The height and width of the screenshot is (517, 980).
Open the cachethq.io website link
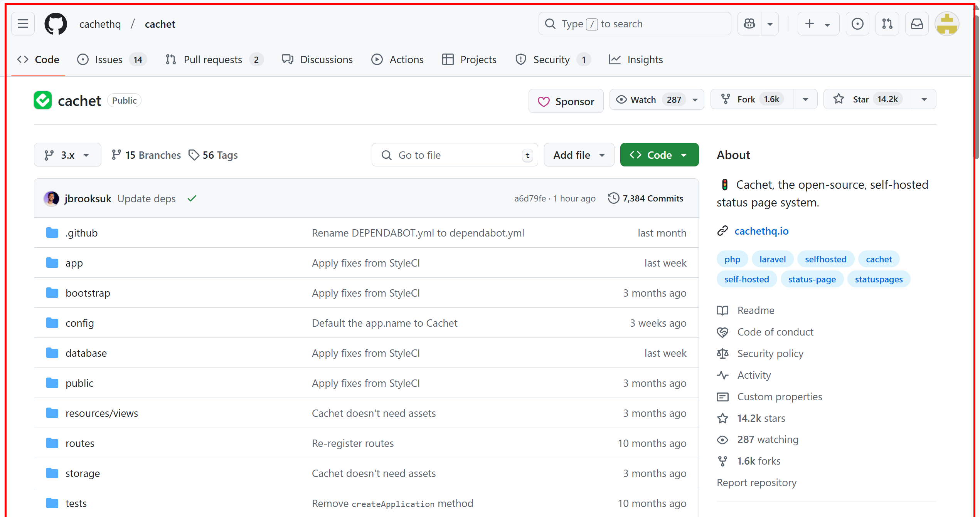(x=761, y=231)
